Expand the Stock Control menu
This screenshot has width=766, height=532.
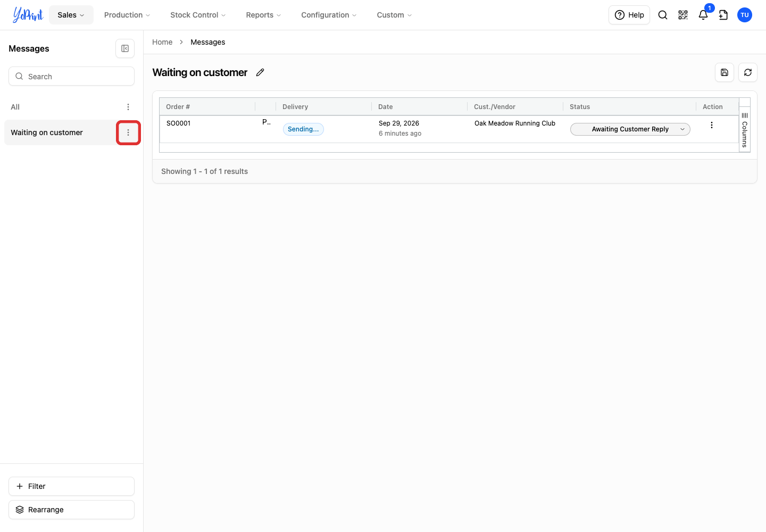click(198, 15)
